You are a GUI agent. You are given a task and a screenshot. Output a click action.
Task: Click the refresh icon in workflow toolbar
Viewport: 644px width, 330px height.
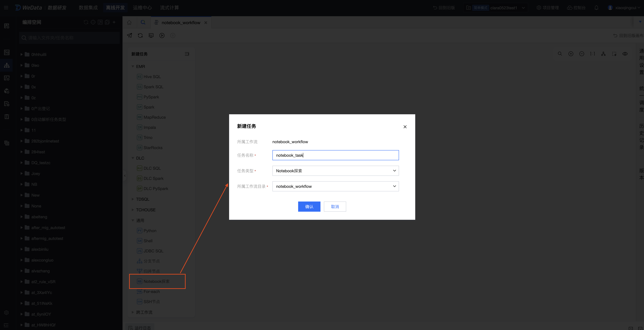(140, 36)
